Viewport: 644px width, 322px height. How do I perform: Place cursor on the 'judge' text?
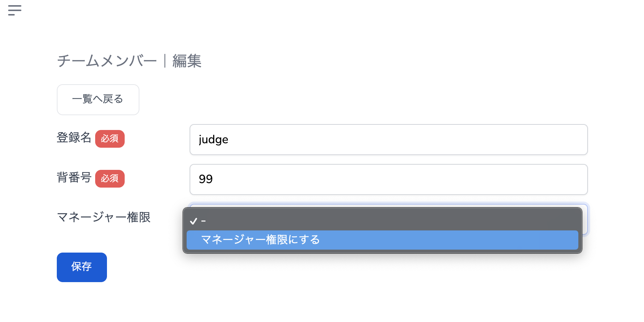point(213,140)
